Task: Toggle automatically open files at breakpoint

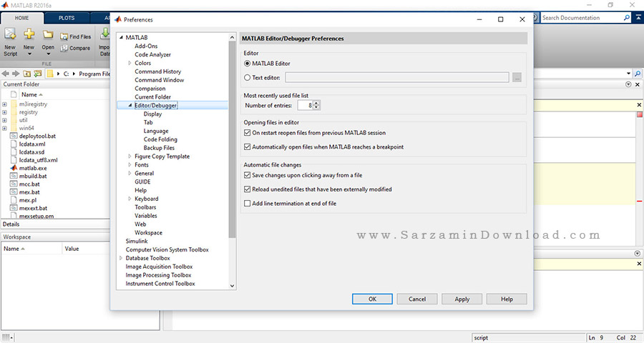Action: pos(248,146)
